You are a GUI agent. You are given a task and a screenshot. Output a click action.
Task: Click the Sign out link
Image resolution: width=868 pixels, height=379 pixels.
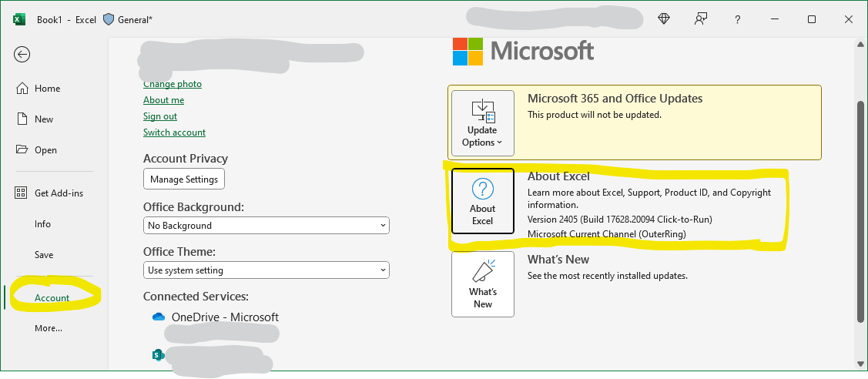point(160,116)
